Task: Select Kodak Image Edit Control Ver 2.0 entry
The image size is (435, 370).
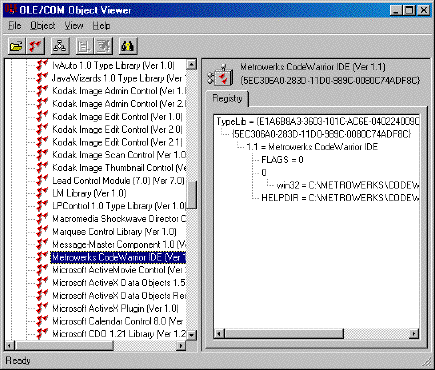Action: click(x=117, y=129)
